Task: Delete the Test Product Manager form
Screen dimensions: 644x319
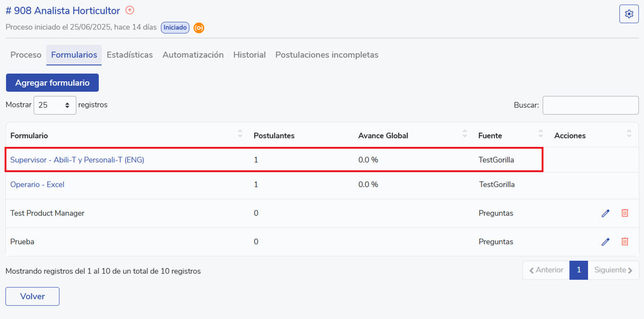Action: tap(625, 213)
